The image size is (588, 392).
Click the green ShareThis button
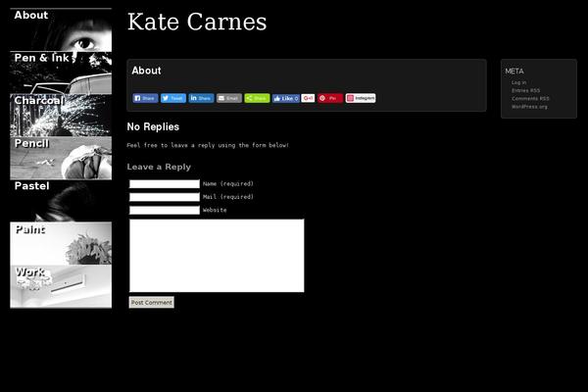pos(257,98)
